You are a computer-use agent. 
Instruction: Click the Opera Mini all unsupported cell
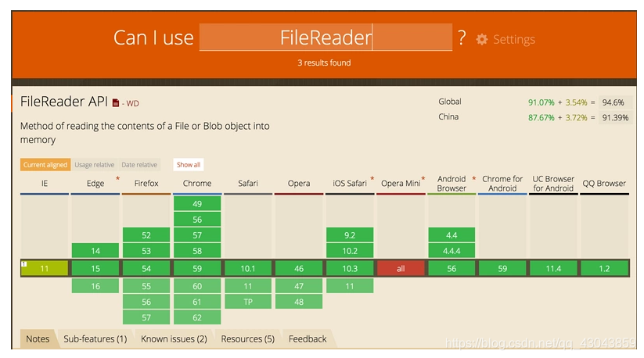[x=401, y=269]
